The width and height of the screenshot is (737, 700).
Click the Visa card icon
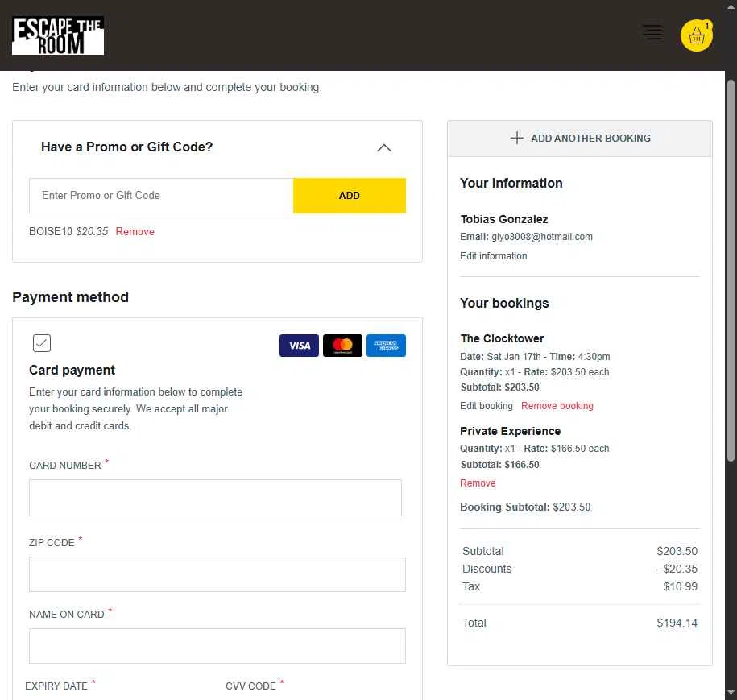[x=299, y=346]
